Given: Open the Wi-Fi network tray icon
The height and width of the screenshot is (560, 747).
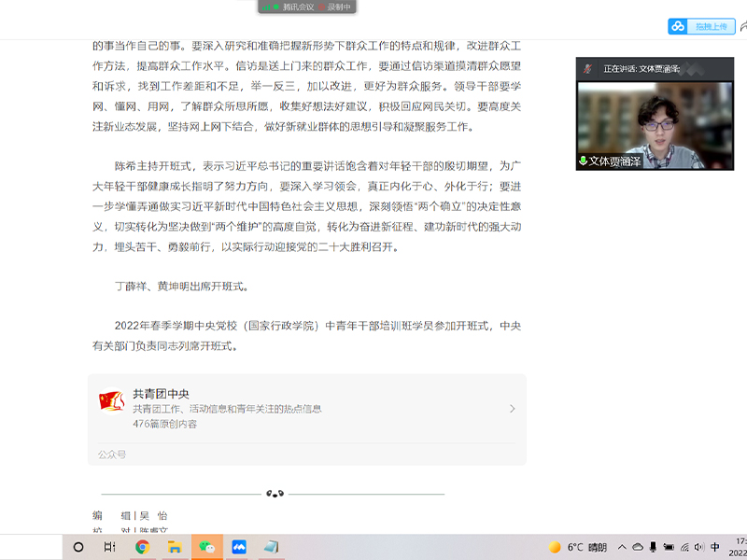Looking at the screenshot, I should point(684,547).
